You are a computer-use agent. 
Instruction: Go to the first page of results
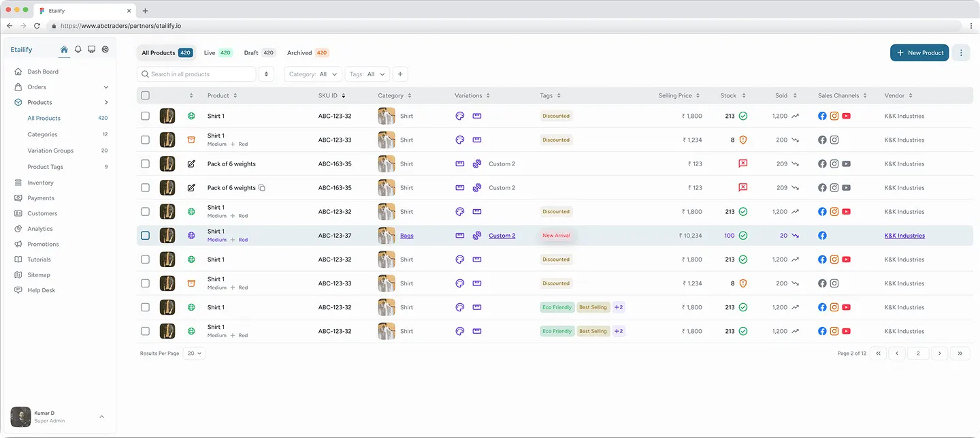(x=878, y=354)
